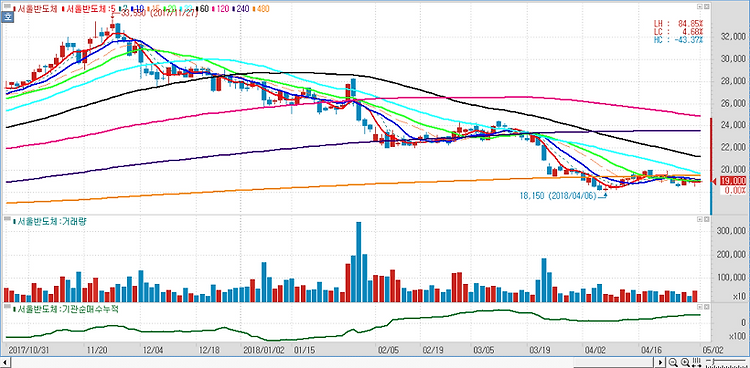The image size is (750, 368).
Task: Click the scroll-right arrow on the horizontal scrollbar
Action: pyautogui.click(x=661, y=362)
